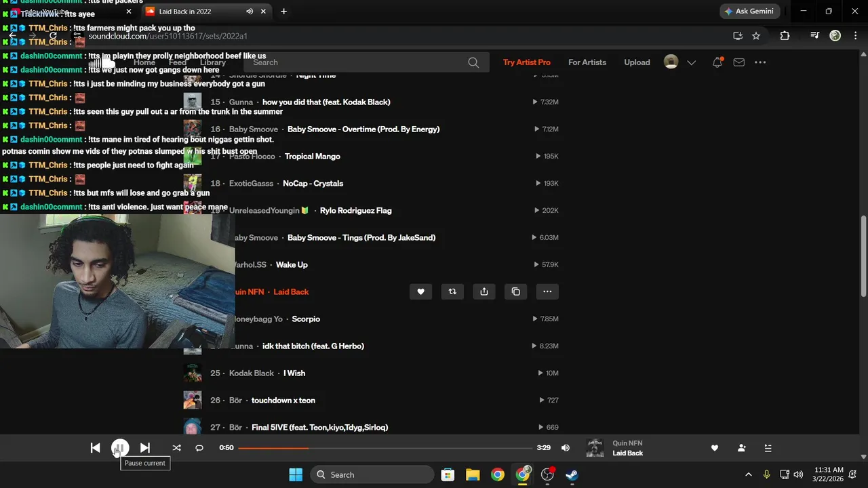Expand the profile dropdown chevron

click(692, 62)
